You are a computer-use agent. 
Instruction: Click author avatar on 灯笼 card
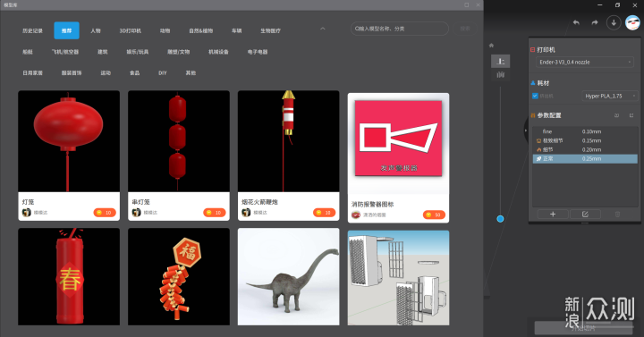[x=27, y=212]
